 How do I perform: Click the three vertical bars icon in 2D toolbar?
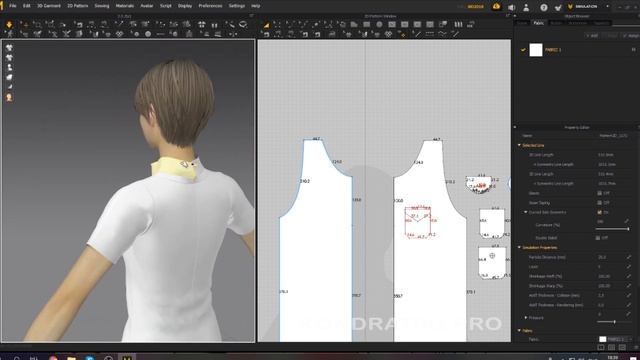coord(458,24)
